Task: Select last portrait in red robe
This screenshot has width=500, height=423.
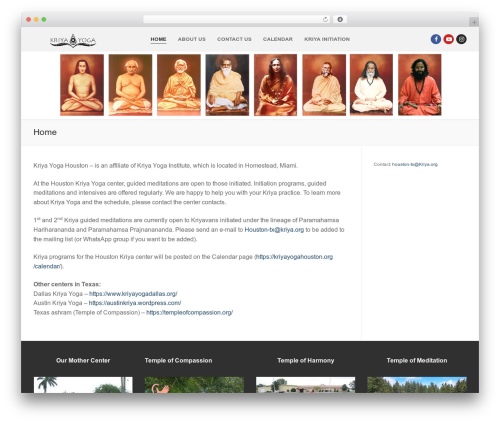Action: click(x=420, y=85)
